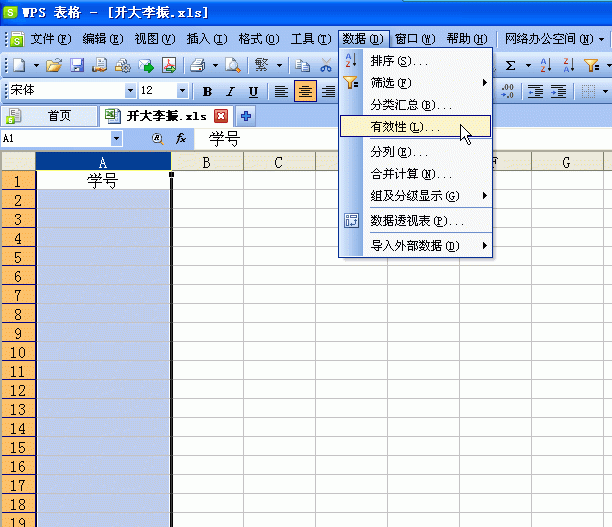The height and width of the screenshot is (527, 612).
Task: Choose 数据透视表(P) menu entry
Action: click(x=415, y=221)
